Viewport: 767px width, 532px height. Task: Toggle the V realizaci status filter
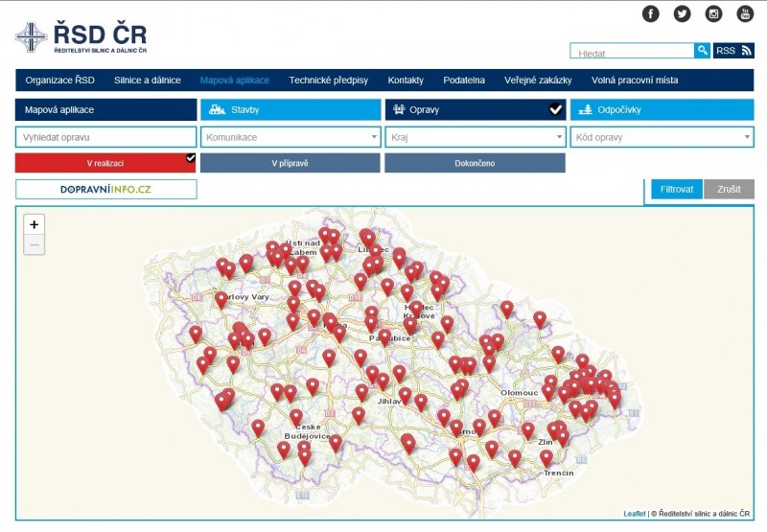coord(105,163)
